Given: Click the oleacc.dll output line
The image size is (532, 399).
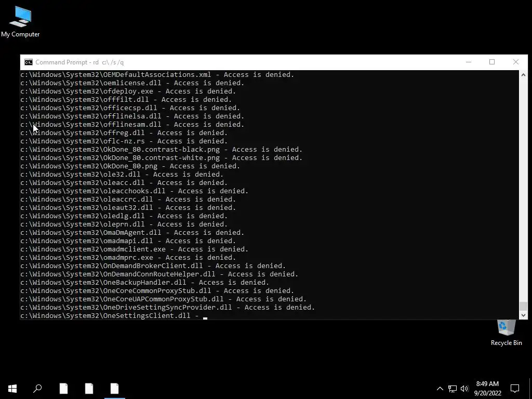Looking at the screenshot, I should click(124, 182).
